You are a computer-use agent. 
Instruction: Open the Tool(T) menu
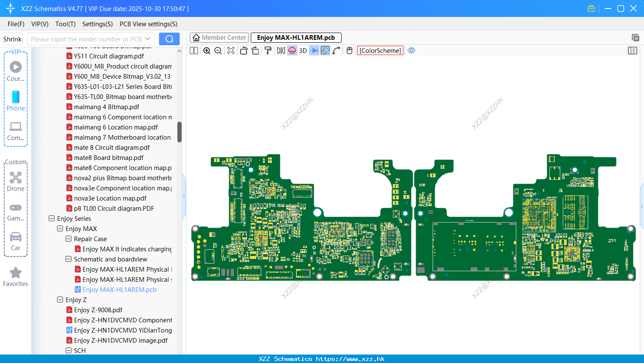pos(66,24)
